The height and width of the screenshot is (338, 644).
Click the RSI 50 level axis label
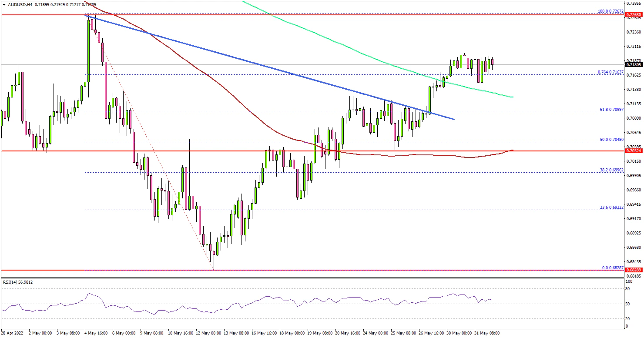pos(628,304)
